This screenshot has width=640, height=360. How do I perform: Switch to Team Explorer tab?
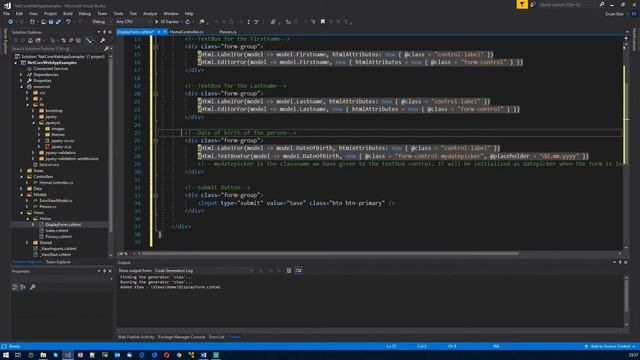tap(58, 262)
